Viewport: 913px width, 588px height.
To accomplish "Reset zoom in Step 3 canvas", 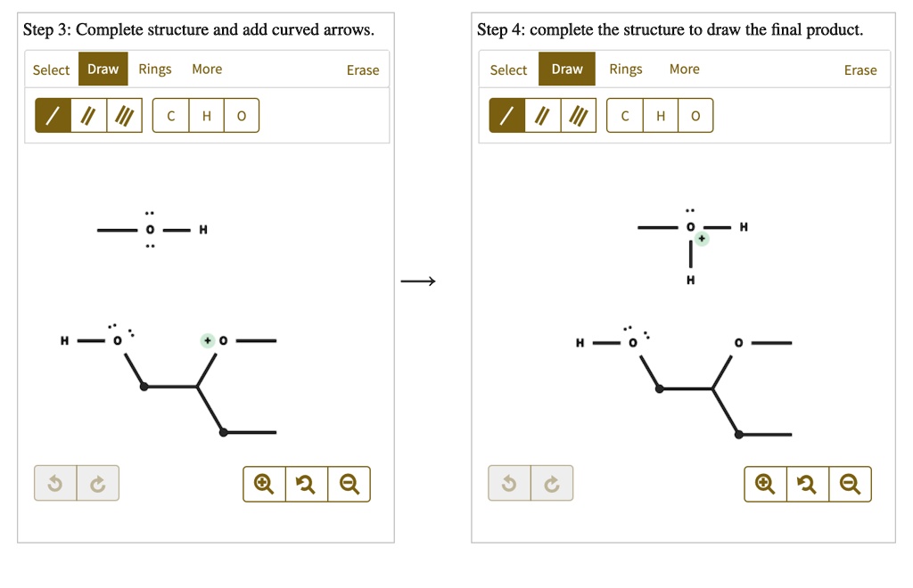I will pos(307,483).
